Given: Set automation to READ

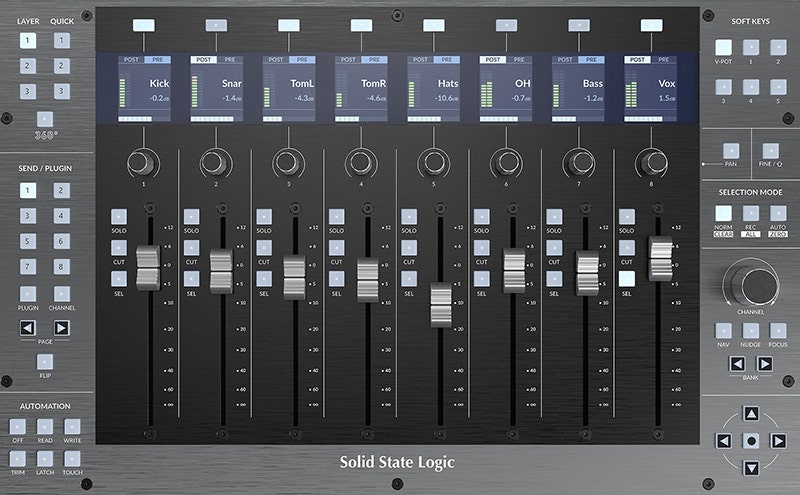Looking at the screenshot, I should (x=45, y=427).
